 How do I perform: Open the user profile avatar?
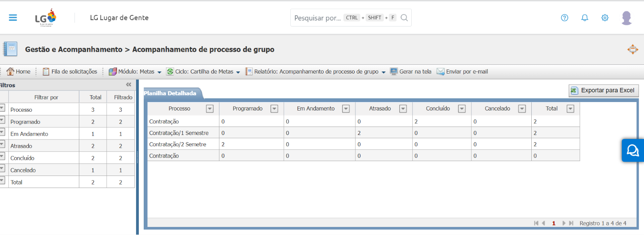click(x=627, y=18)
